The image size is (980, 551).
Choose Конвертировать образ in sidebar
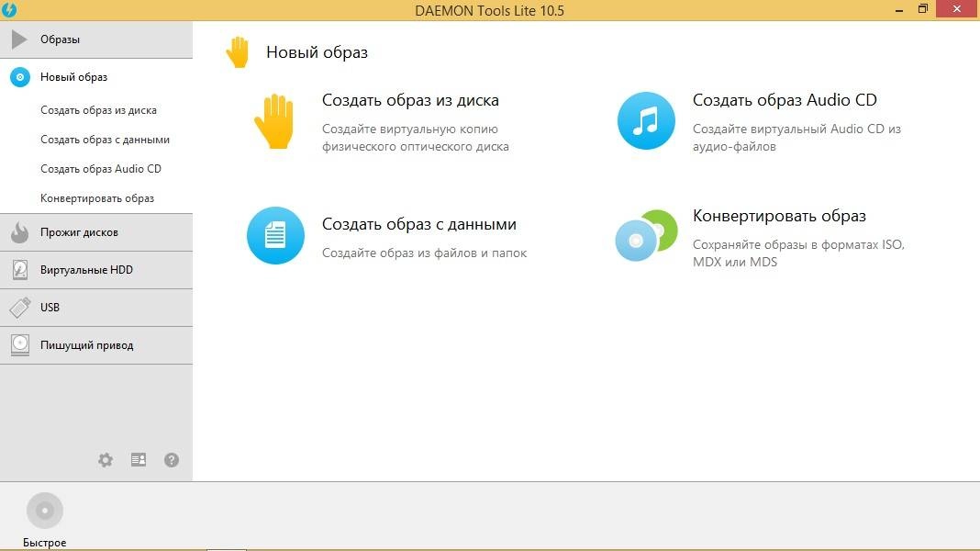[97, 198]
